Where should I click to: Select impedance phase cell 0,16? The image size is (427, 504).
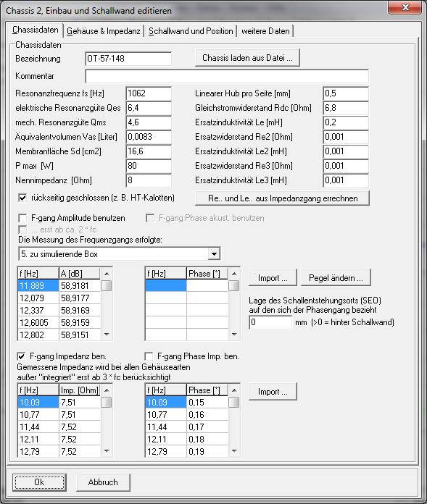pyautogui.click(x=207, y=415)
